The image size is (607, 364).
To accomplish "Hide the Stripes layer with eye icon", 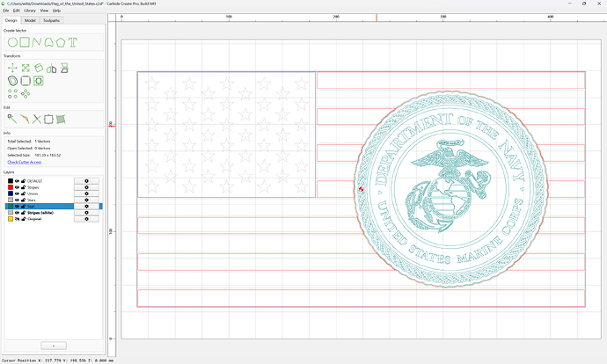I will coord(17,187).
